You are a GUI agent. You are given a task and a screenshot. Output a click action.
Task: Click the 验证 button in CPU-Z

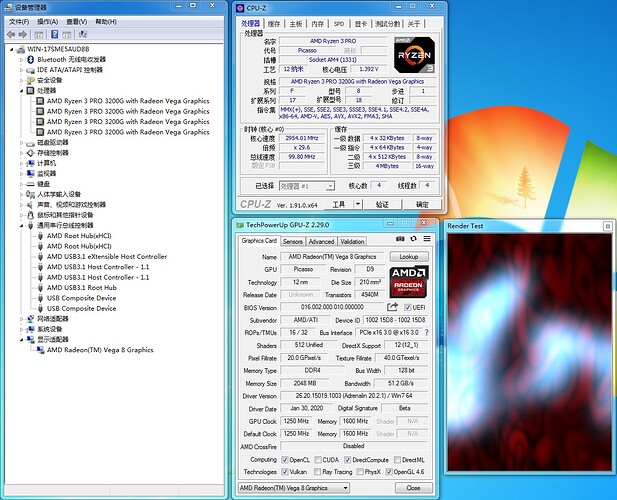(382, 204)
